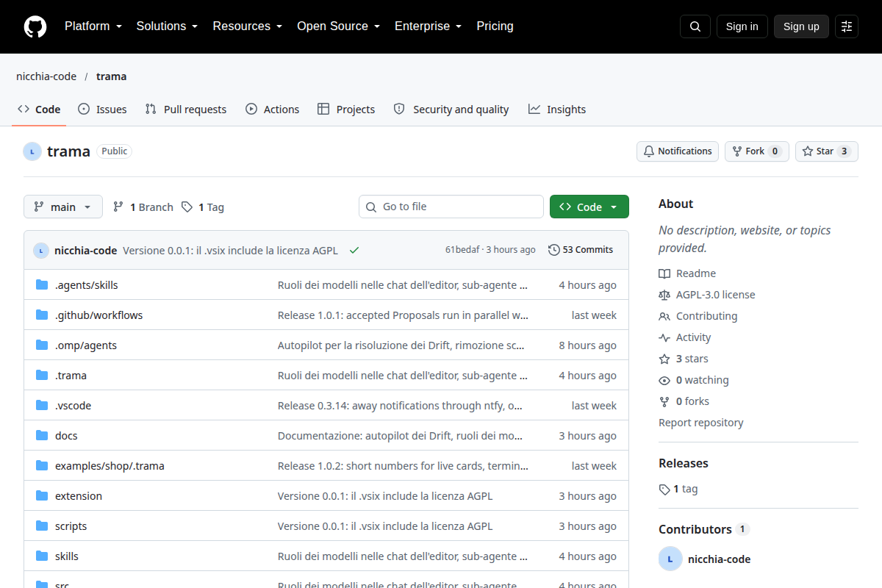The width and height of the screenshot is (882, 588).
Task: Click the .trama folder icon
Action: tap(42, 376)
